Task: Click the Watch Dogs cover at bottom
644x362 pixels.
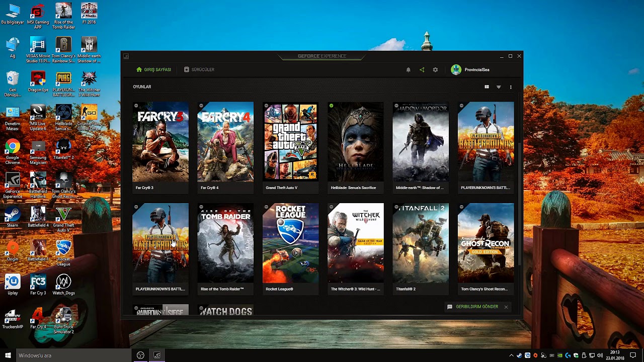Action: [x=225, y=310]
